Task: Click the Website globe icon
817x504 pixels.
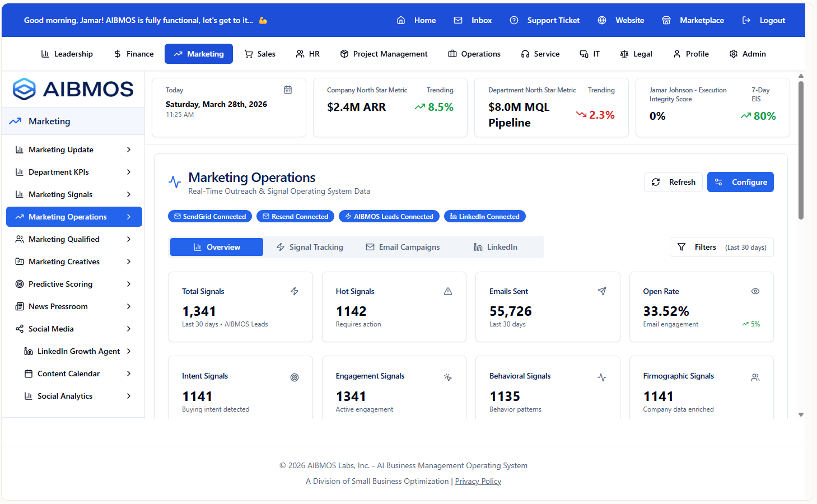Action: (x=602, y=20)
